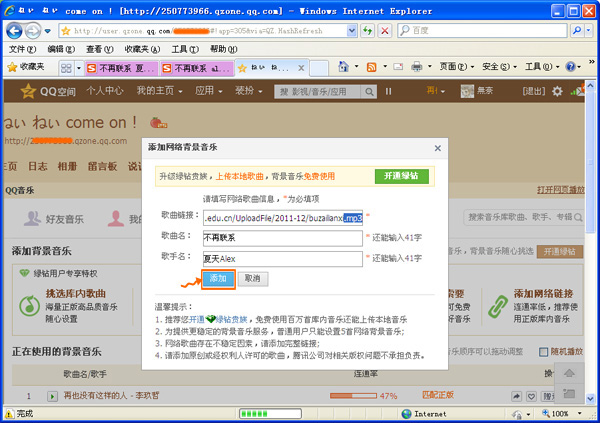
Task: Stop loading with red X icon
Action: pos(385,31)
